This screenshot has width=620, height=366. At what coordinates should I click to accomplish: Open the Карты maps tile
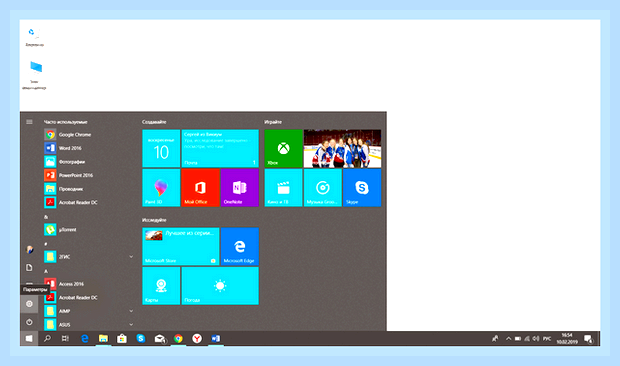point(161,286)
